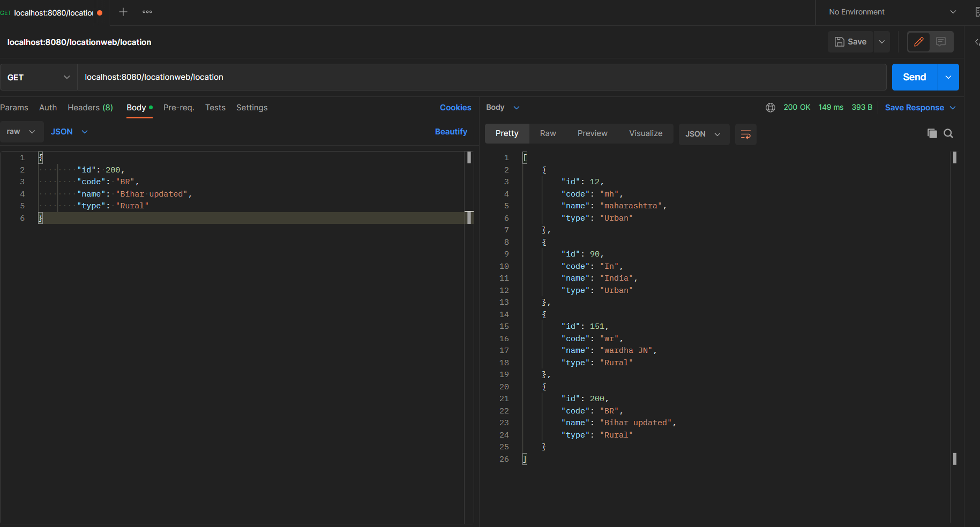This screenshot has height=527, width=980.
Task: Switch to Auth tab
Action: click(x=48, y=108)
